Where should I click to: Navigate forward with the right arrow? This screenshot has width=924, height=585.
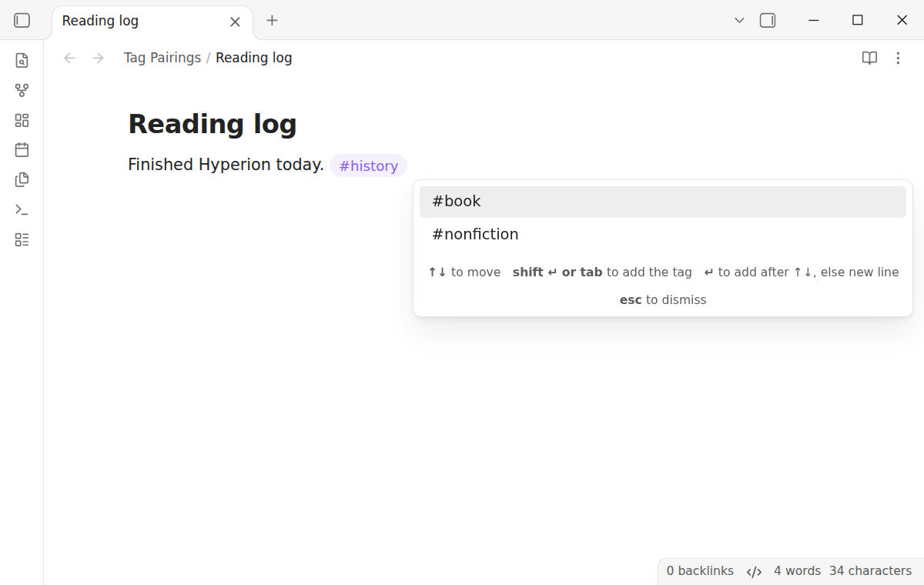(98, 58)
